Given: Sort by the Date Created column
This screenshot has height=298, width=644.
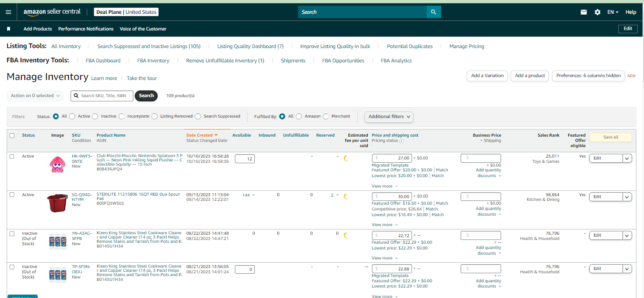Looking at the screenshot, I should click(201, 135).
